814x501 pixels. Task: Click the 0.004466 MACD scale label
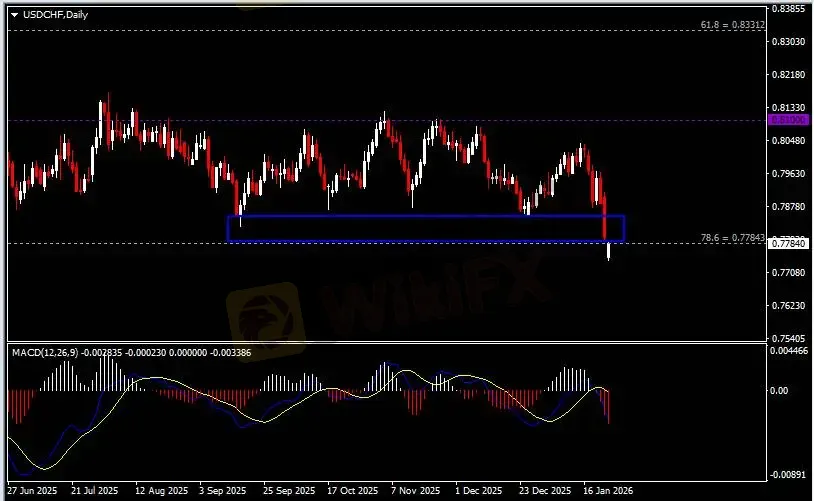790,350
